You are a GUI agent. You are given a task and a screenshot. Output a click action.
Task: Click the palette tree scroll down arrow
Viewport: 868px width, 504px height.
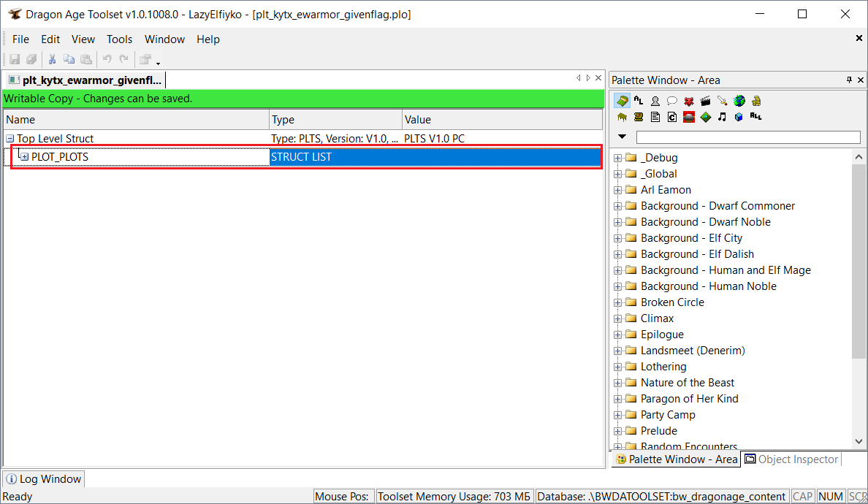[859, 441]
